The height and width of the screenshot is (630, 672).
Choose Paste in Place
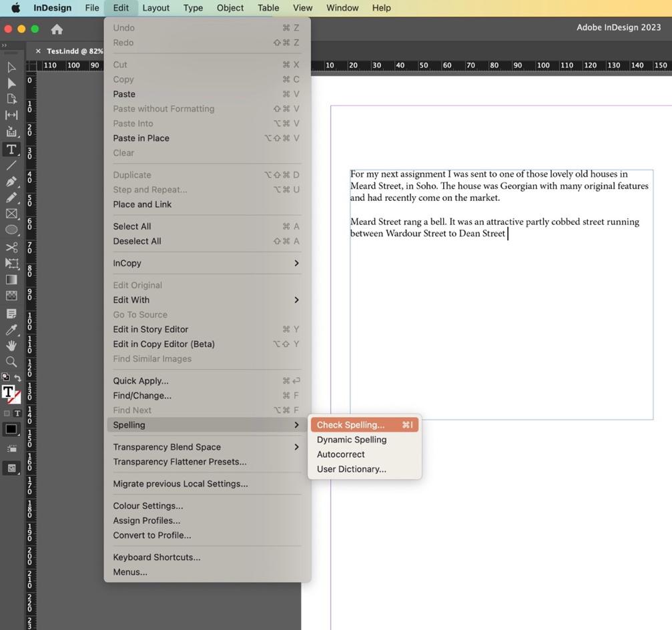pyautogui.click(x=207, y=138)
